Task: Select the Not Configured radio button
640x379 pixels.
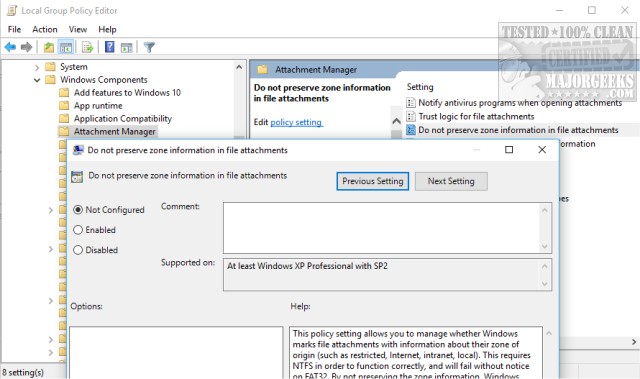Action: tap(78, 210)
